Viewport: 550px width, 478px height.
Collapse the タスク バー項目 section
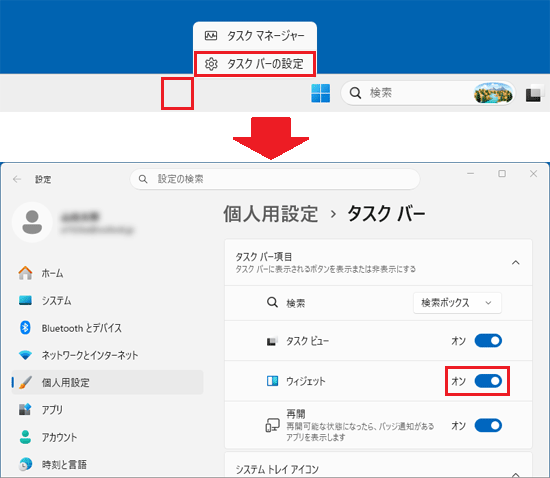515,263
